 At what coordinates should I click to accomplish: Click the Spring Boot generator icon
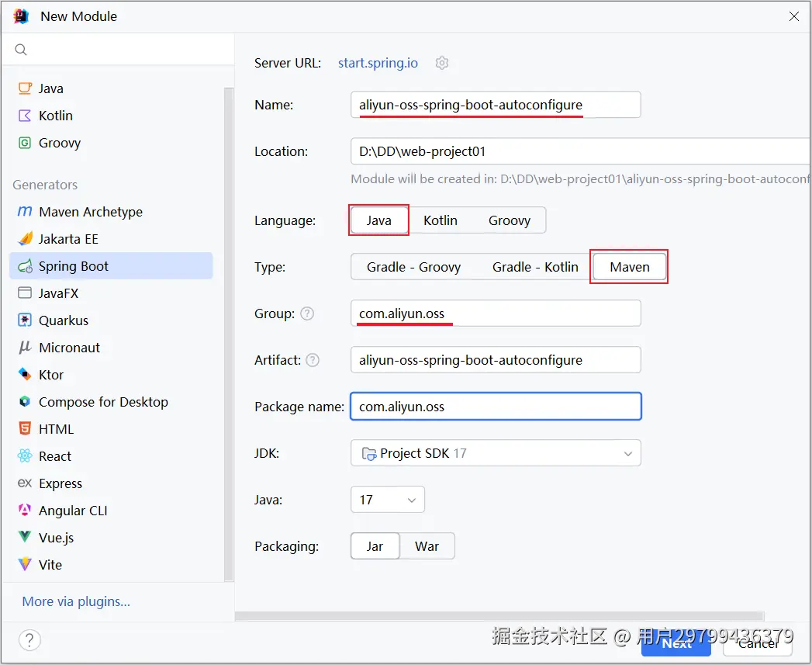[x=25, y=266]
